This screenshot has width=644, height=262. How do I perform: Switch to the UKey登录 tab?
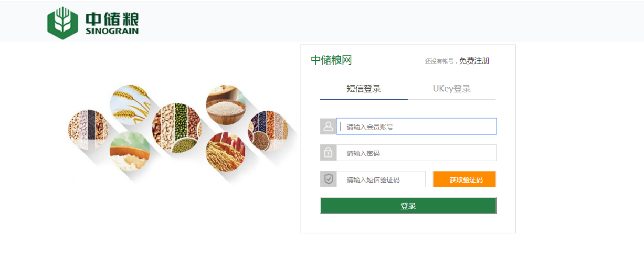(x=451, y=89)
